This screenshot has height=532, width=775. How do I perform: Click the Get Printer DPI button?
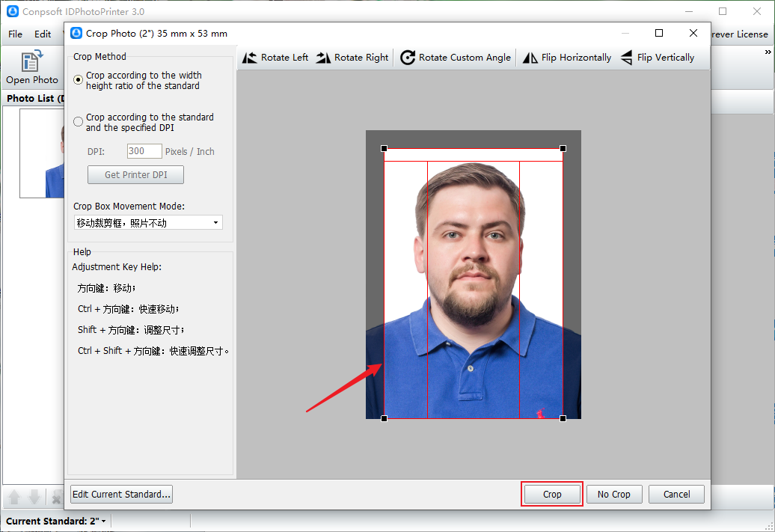click(135, 174)
